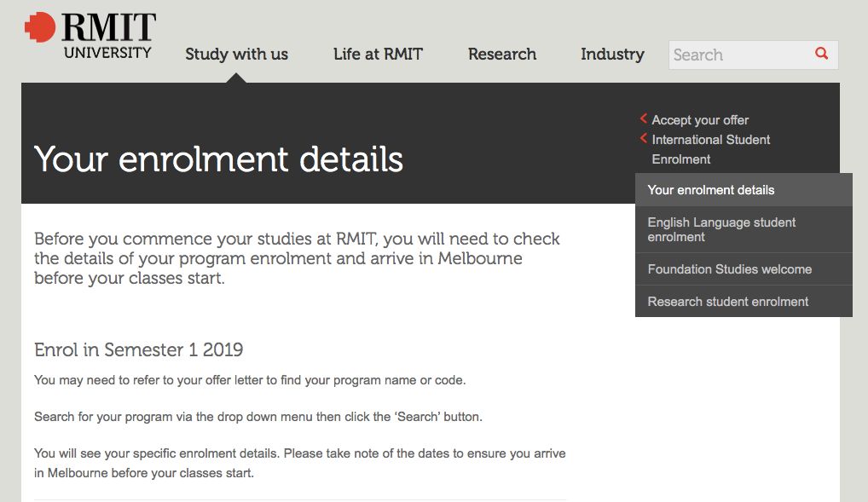Open the Industry menu
Viewport: 868px width, 502px height.
click(612, 55)
